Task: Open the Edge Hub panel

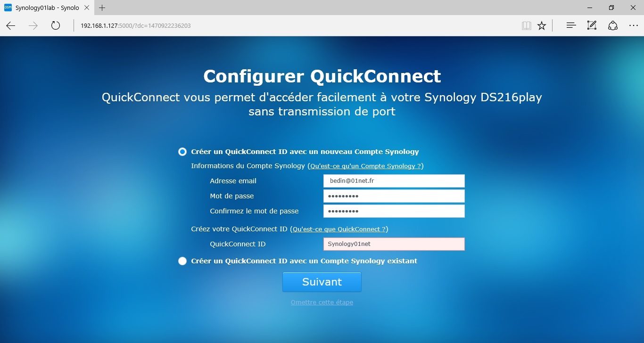Action: coord(571,25)
